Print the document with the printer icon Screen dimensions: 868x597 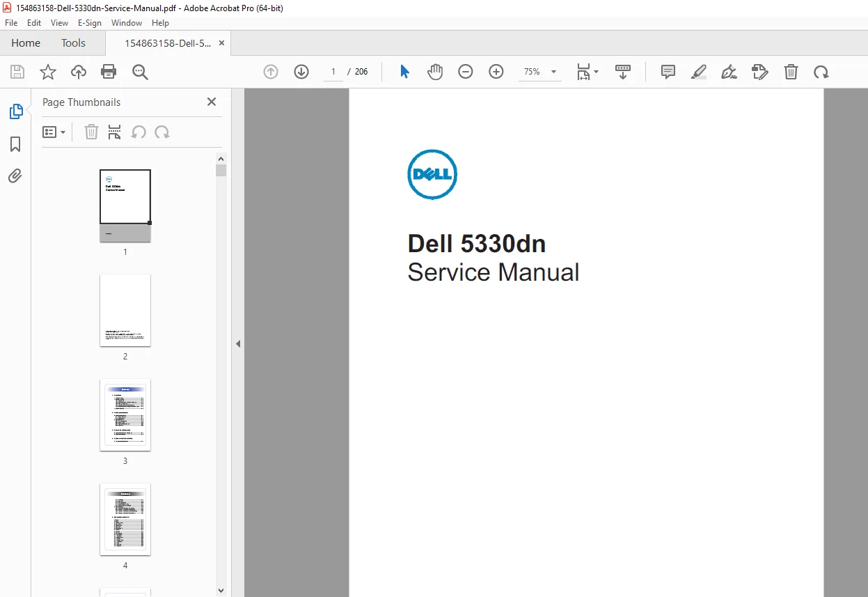pos(109,72)
